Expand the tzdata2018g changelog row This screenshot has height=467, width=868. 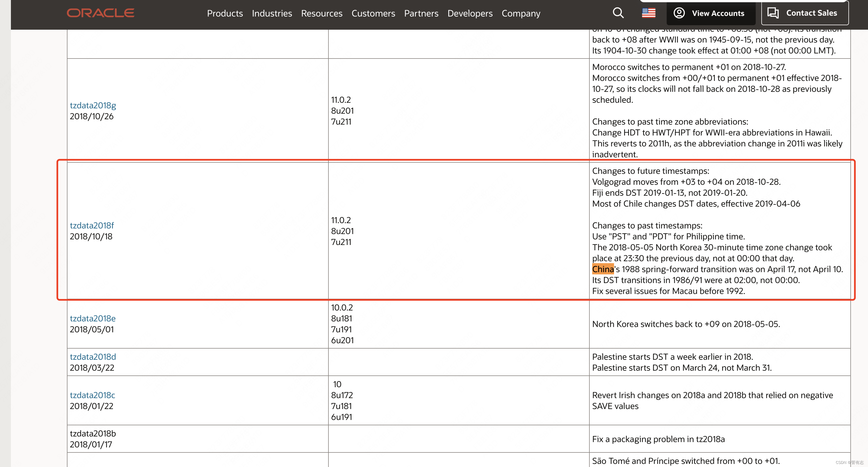coord(94,105)
